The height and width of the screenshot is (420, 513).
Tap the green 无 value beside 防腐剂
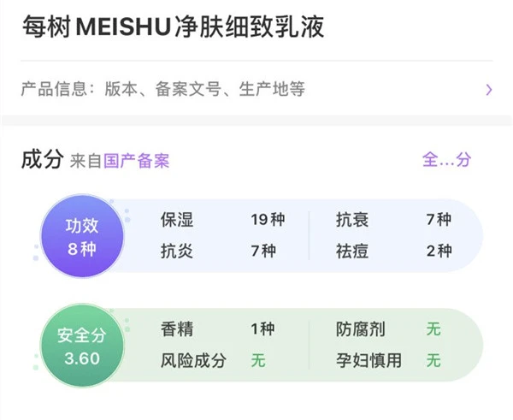433,329
